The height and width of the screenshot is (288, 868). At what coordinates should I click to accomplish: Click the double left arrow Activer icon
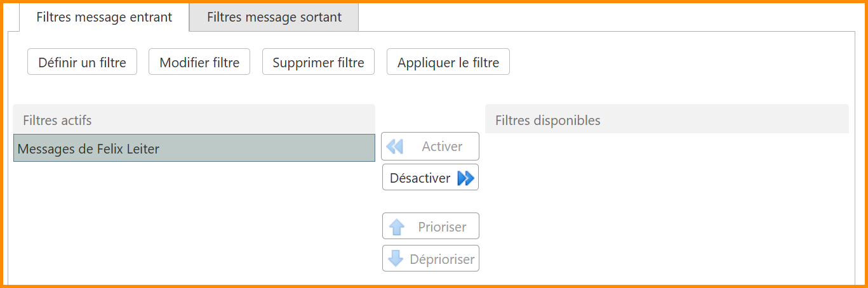click(x=395, y=147)
